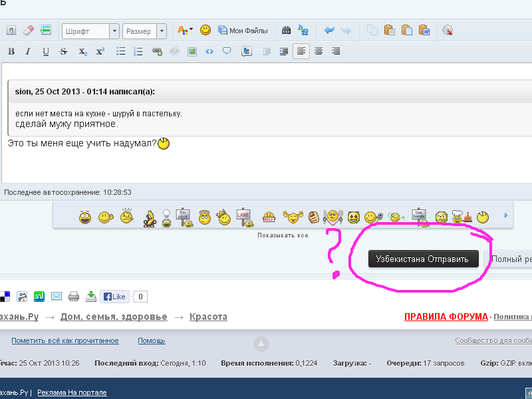The image size is (532, 399).
Task: Open the ПРАВИЛА ФОРУМА link
Action: click(446, 317)
